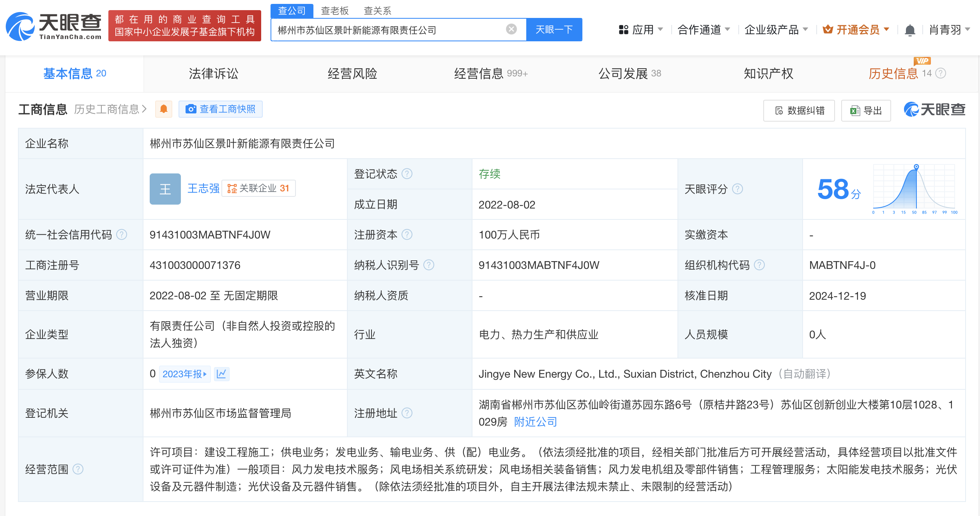This screenshot has width=980, height=516.
Task: Click inside the company search input field
Action: tap(390, 29)
